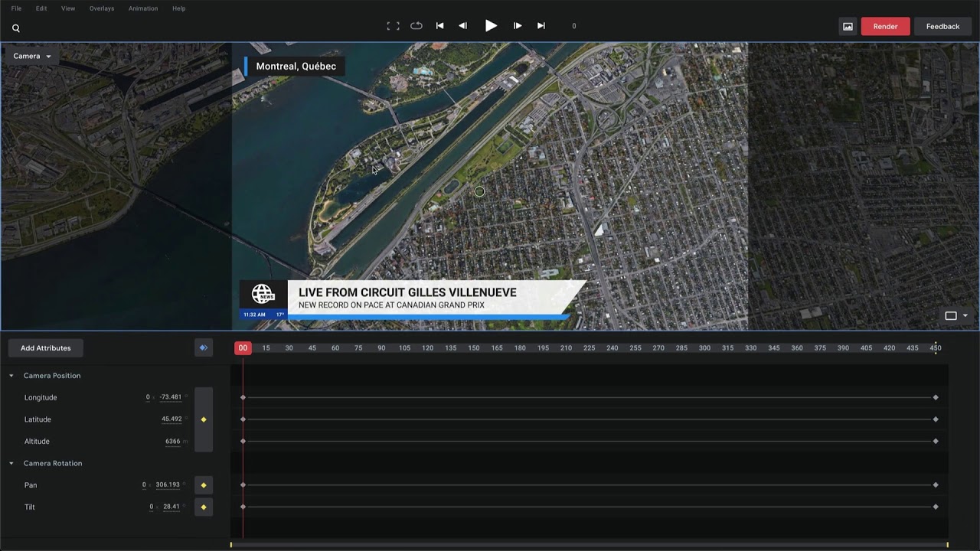
Task: Click the Add Attributes button
Action: (46, 348)
